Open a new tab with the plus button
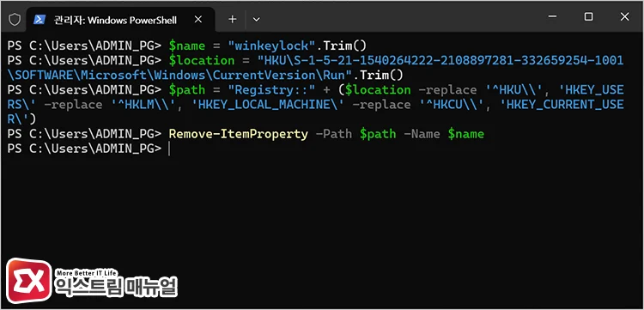Viewport: 644px width, 310px height. click(x=233, y=19)
